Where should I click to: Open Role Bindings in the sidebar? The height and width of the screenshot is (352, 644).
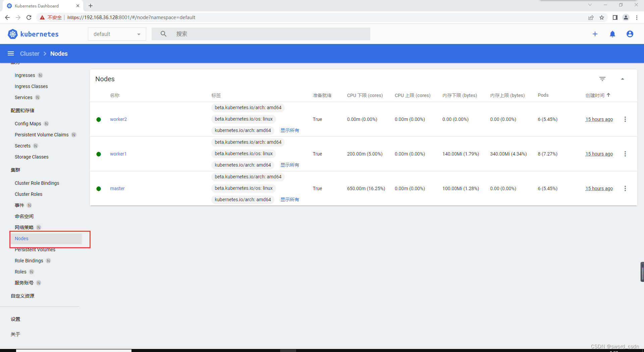[x=29, y=261]
